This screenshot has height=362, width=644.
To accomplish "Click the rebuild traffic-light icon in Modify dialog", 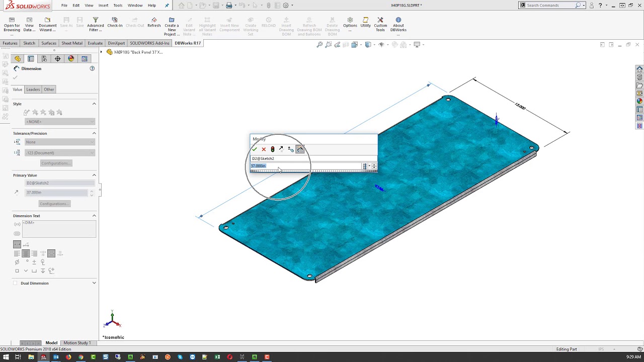I will click(x=273, y=149).
